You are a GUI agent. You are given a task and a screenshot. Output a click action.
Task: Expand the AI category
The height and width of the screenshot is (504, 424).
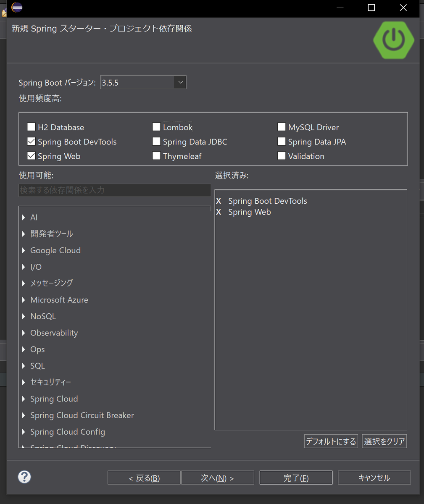point(24,218)
